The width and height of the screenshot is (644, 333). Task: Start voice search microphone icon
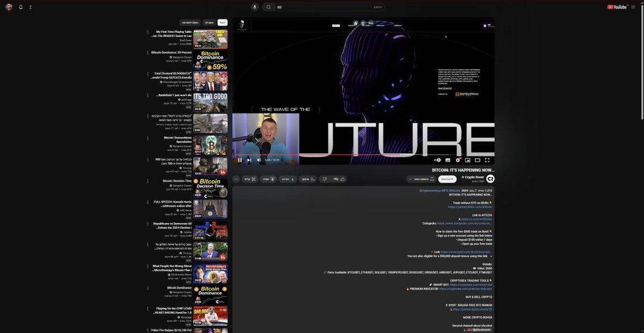click(x=255, y=7)
